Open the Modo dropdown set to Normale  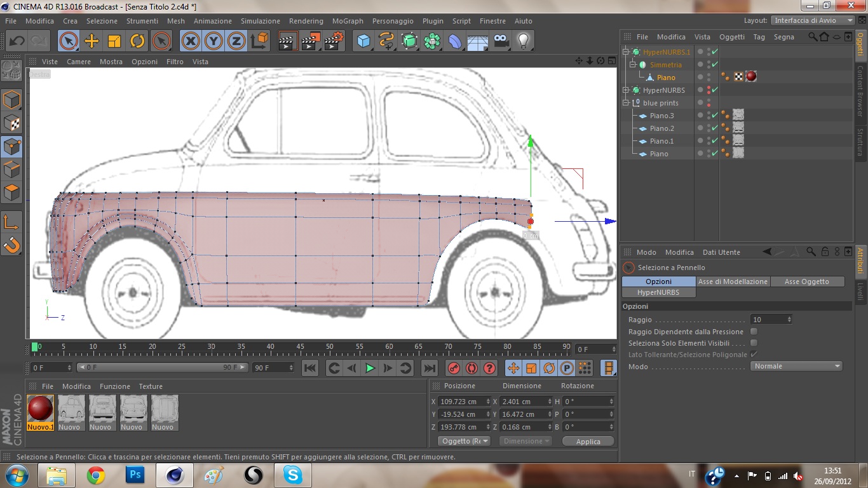pyautogui.click(x=797, y=366)
